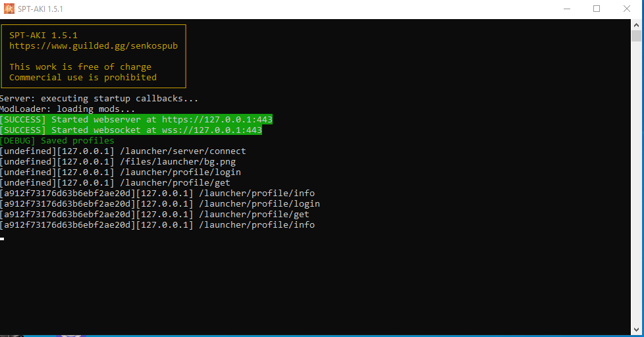Screen dimensions: 644x337
Task: Click the a912f '/launcher/profile/login' line
Action: (x=160, y=204)
